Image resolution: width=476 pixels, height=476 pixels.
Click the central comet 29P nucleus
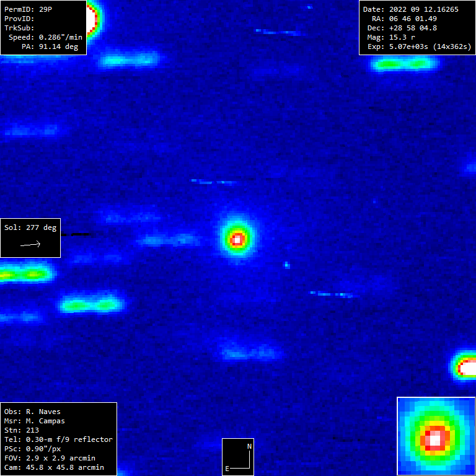(x=237, y=239)
